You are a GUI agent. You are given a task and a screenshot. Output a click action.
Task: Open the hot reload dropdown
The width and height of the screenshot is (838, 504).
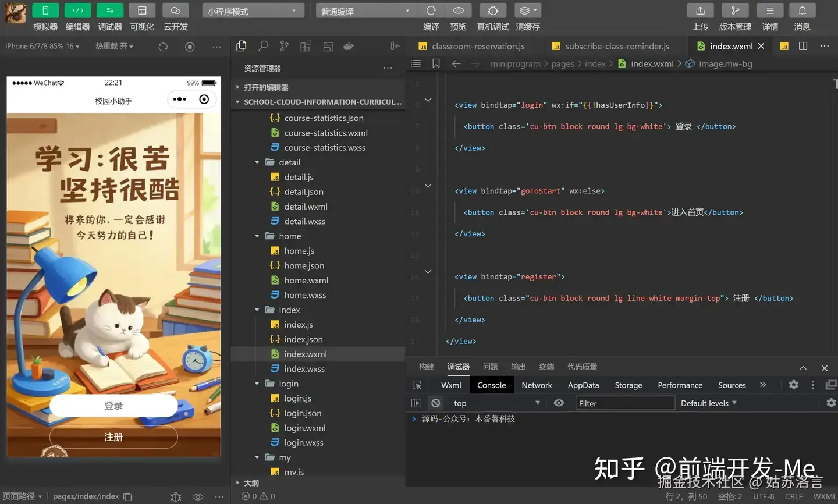(114, 46)
